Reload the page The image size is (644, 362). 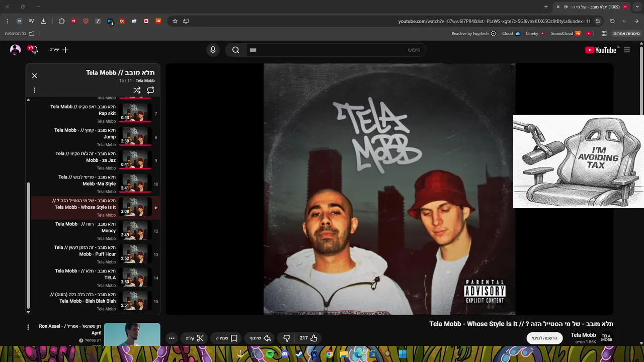(612, 21)
